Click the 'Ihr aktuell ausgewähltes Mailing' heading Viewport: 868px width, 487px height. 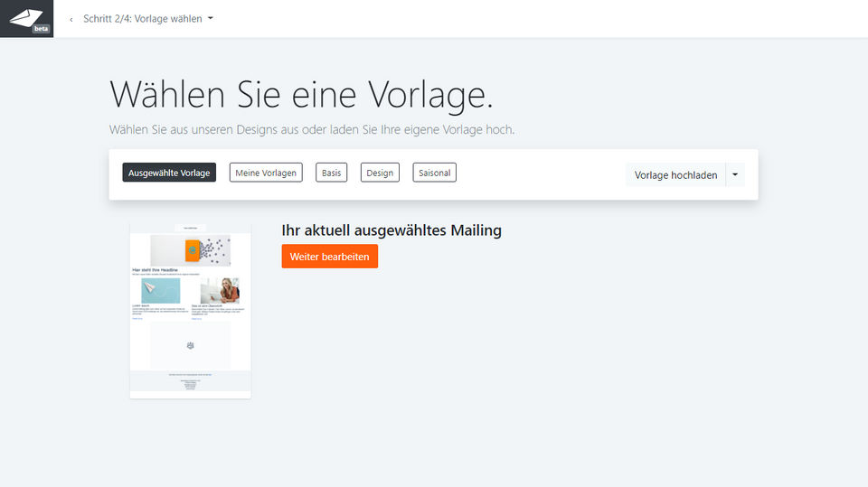(x=392, y=230)
